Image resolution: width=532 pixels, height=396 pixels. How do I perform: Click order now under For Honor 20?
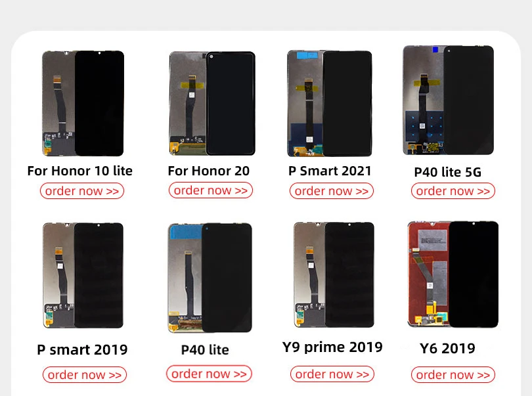[x=211, y=190]
